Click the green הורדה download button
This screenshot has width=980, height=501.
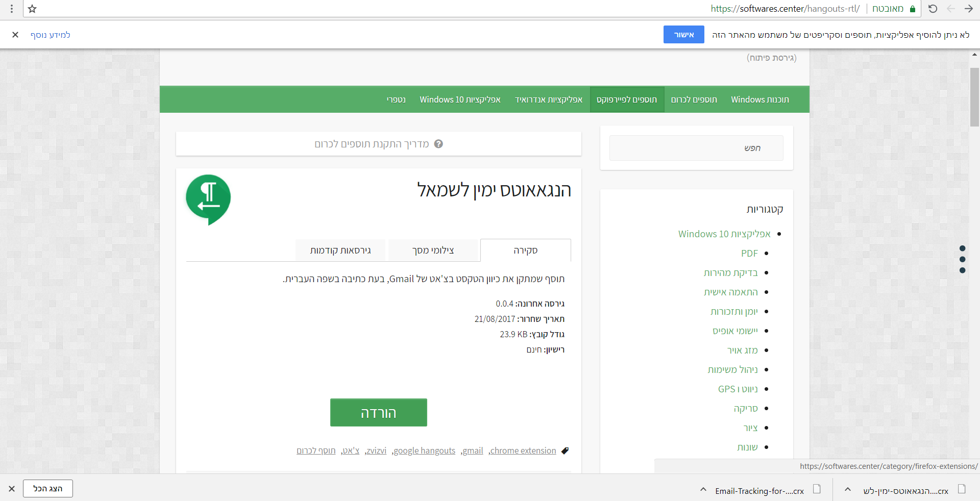pyautogui.click(x=379, y=412)
